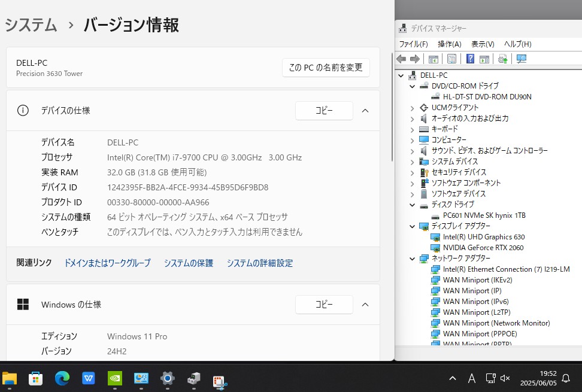
Task: Expand the システム デバイス node
Action: [413, 162]
